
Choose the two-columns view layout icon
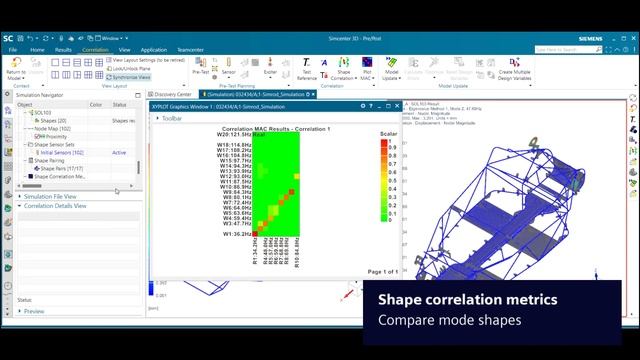pos(55,75)
